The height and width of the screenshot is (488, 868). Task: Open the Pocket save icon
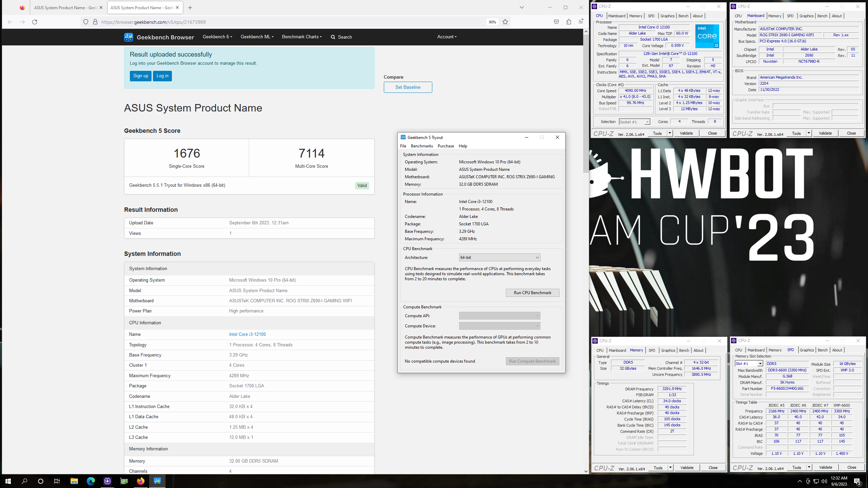coord(556,22)
